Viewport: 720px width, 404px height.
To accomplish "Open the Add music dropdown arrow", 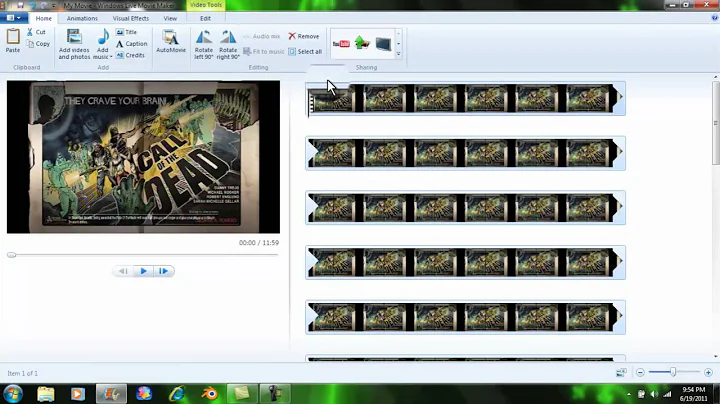I will click(x=111, y=57).
